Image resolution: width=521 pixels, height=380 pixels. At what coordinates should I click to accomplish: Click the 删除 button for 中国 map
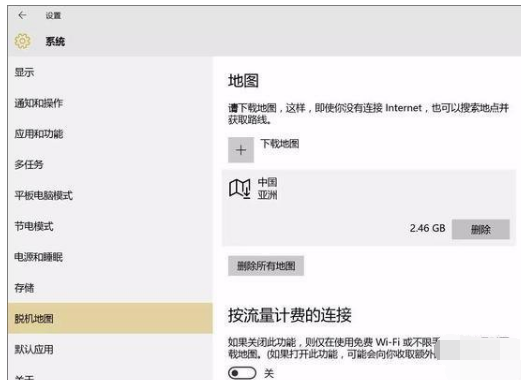(x=481, y=229)
